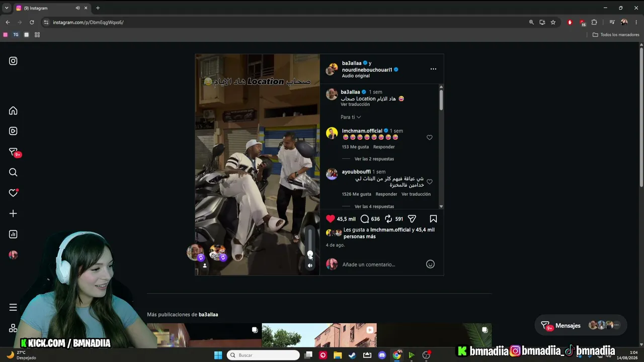Open the apps grid bookmark shortcut
The image size is (644, 362).
[37, 35]
